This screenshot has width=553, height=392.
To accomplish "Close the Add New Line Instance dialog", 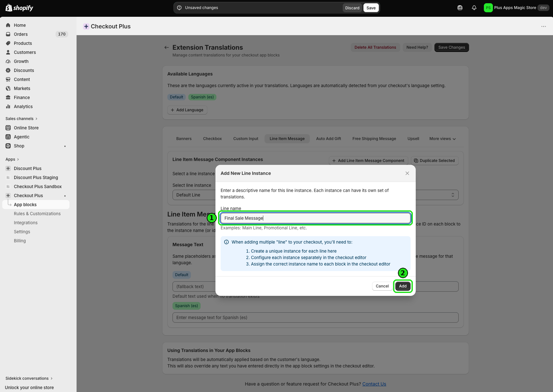I will pyautogui.click(x=407, y=173).
